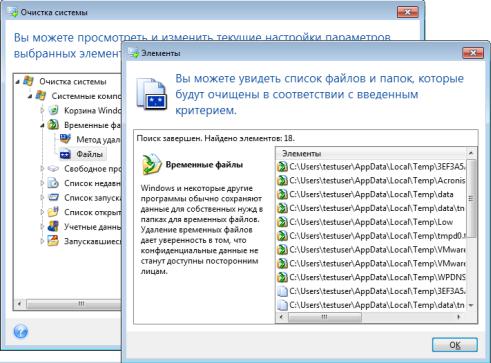The width and height of the screenshot is (491, 363).
Task: Click the horizontal scrollbar thumb under the tree
Action: 74,304
